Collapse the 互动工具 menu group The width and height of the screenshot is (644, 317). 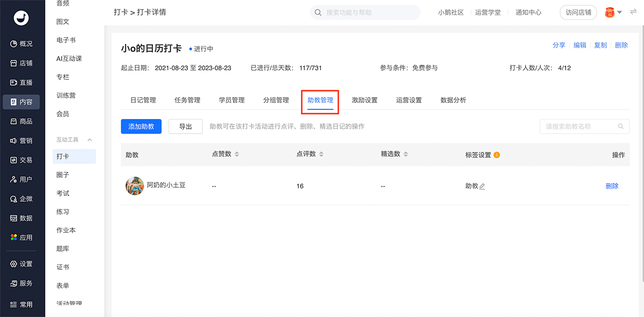coord(90,140)
